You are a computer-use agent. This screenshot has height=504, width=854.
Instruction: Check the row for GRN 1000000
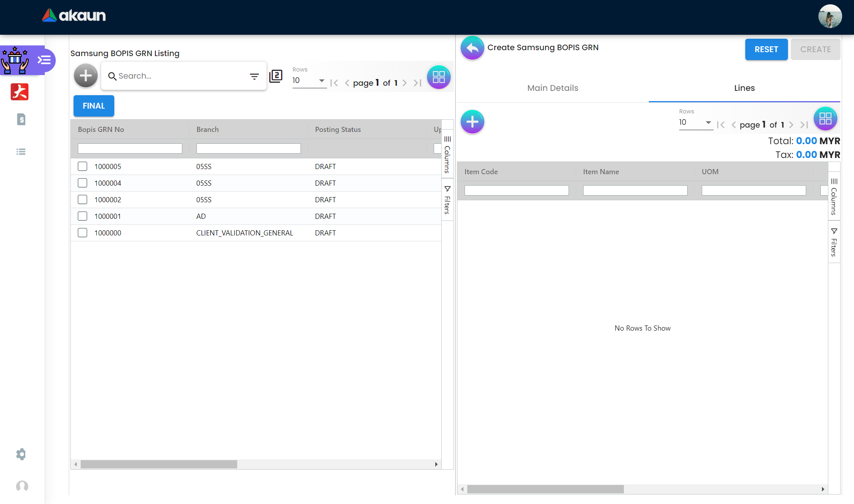[x=82, y=233]
